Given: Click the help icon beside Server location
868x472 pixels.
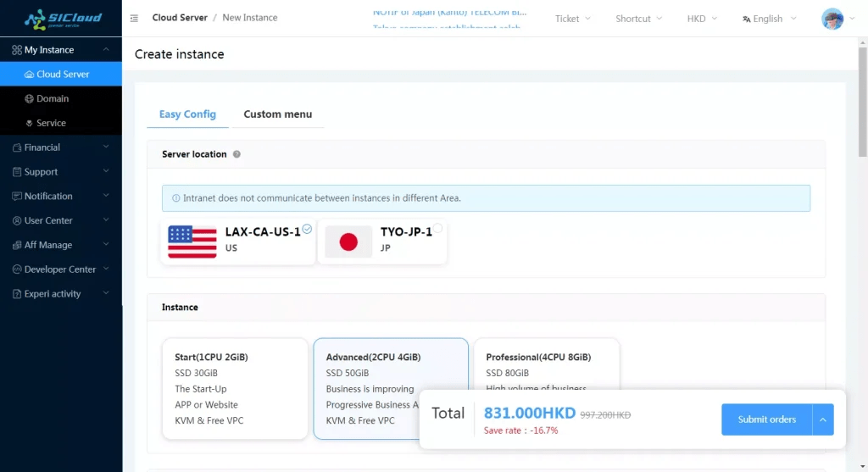Looking at the screenshot, I should pyautogui.click(x=236, y=154).
